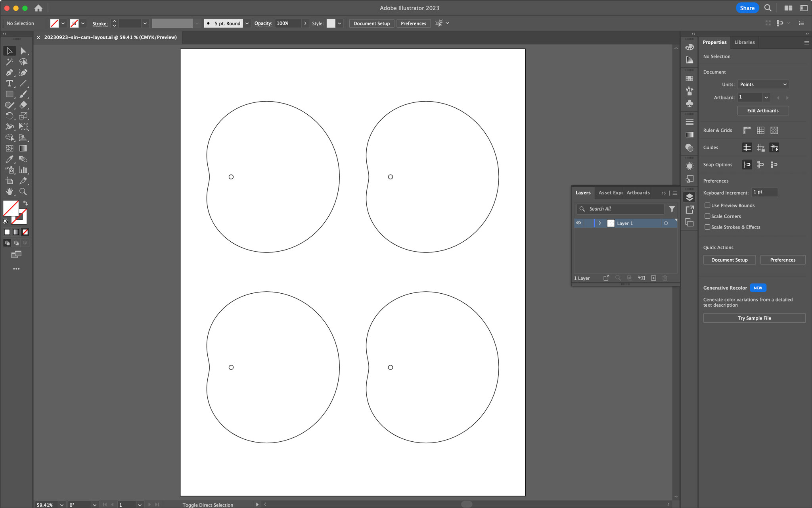Hide Layer 1 with eye icon
812x508 pixels.
pyautogui.click(x=578, y=223)
